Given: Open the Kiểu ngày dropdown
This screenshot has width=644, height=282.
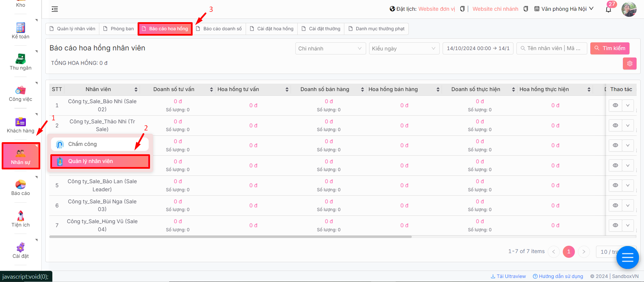Looking at the screenshot, I should point(404,48).
